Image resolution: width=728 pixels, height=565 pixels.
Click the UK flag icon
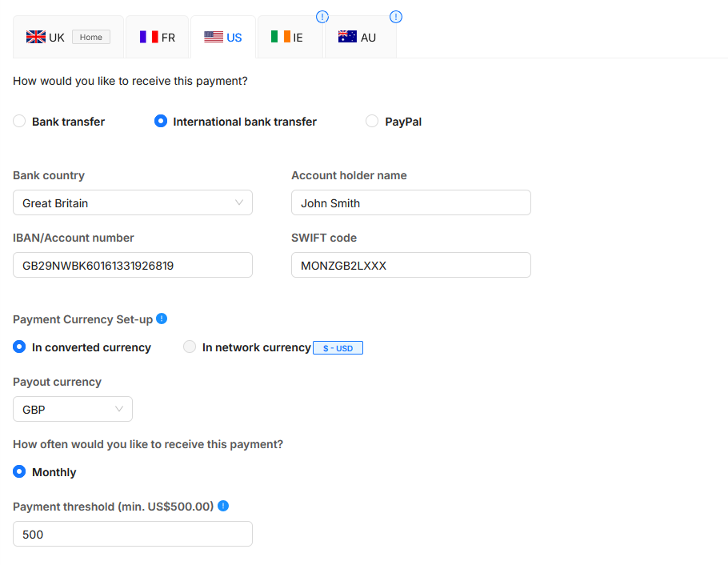[36, 37]
